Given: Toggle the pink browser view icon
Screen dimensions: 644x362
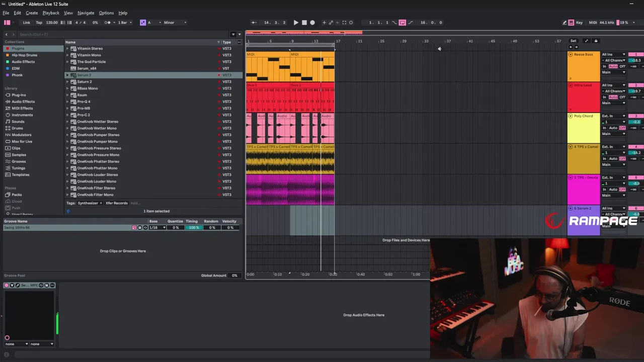Looking at the screenshot, I should tap(7, 23).
